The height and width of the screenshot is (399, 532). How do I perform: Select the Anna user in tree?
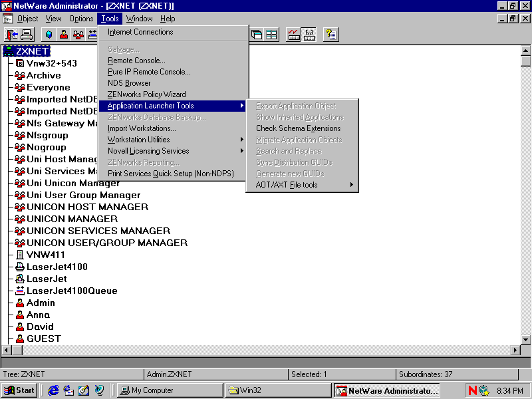click(38, 315)
